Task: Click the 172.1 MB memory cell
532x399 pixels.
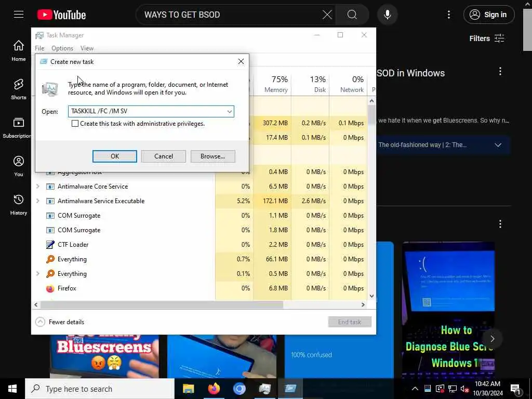Action: [272, 201]
